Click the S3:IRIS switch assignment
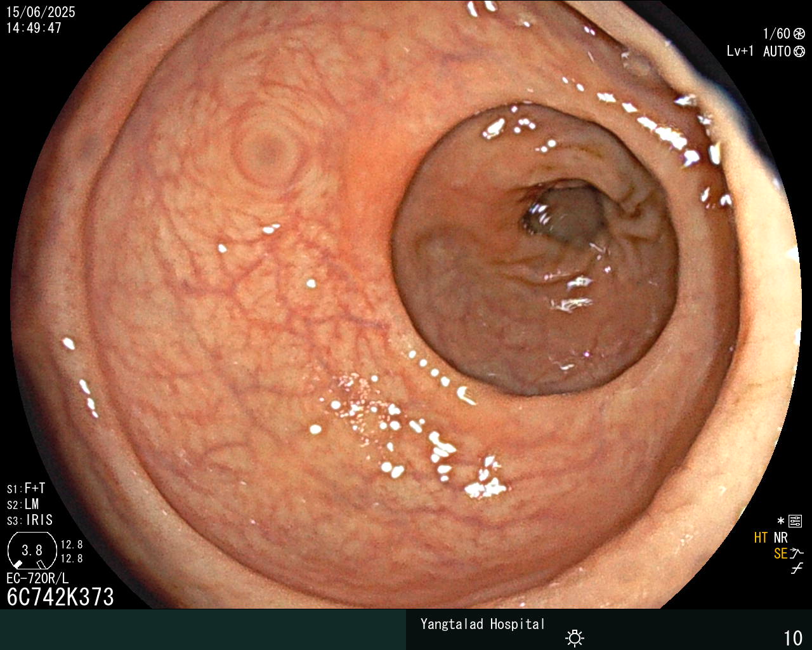 click(30, 520)
